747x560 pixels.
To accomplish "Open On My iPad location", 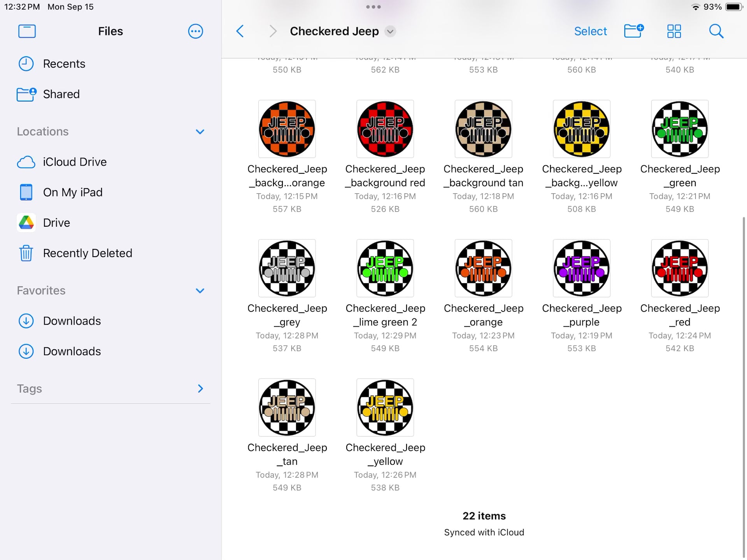I will coord(72,192).
